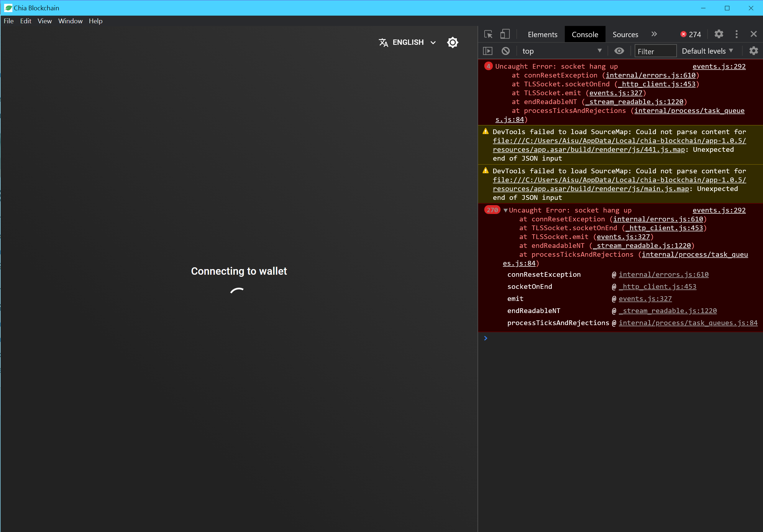The height and width of the screenshot is (532, 763).
Task: Clear the console messages icon
Action: click(506, 51)
